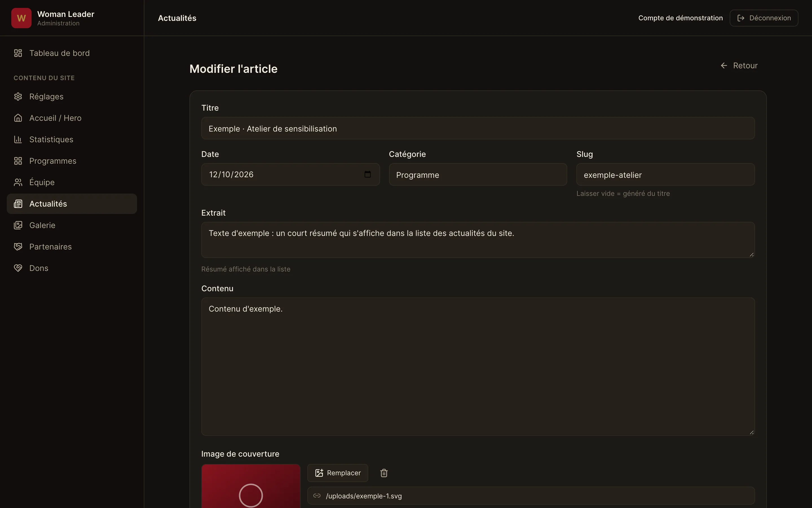
Task: Click the Woman Leader brand title
Action: pos(66,14)
